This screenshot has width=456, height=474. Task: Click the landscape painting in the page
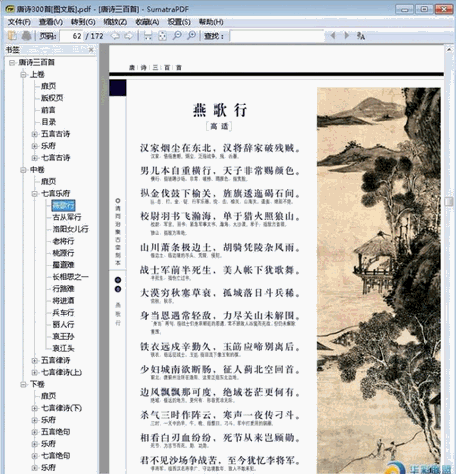[x=379, y=280]
